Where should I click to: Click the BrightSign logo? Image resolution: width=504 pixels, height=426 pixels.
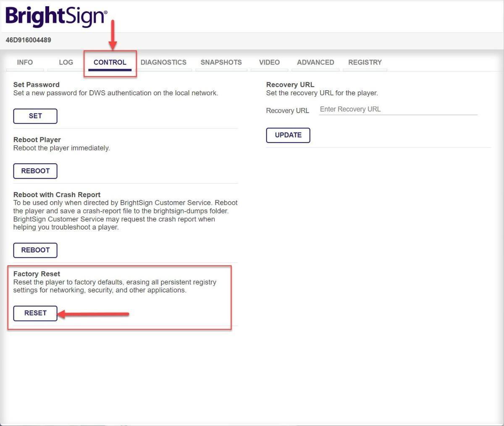[x=56, y=17]
